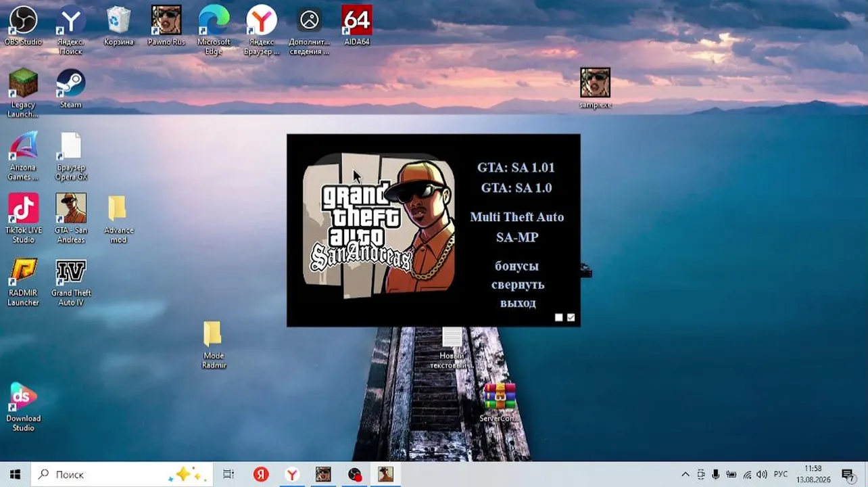This screenshot has width=868, height=487.
Task: Select the samp.exe desktop icon
Action: (x=595, y=89)
